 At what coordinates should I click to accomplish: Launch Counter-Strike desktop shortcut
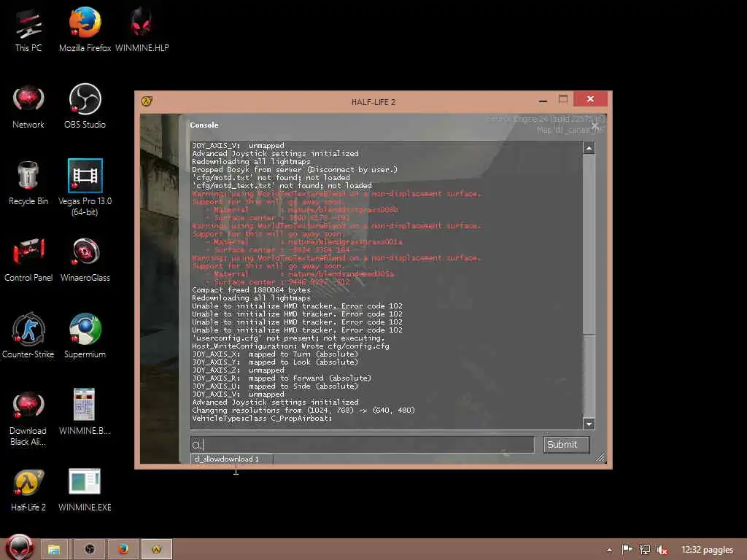tap(28, 336)
